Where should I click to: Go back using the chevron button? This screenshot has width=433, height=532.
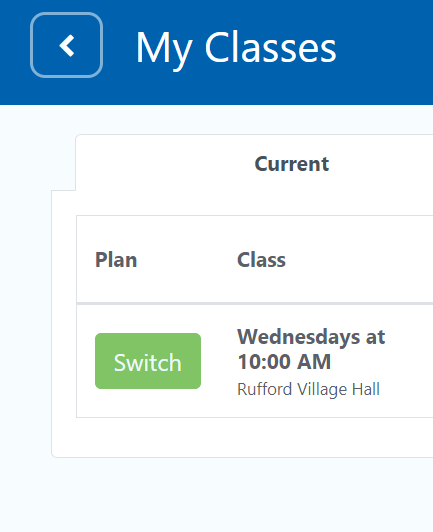click(67, 45)
